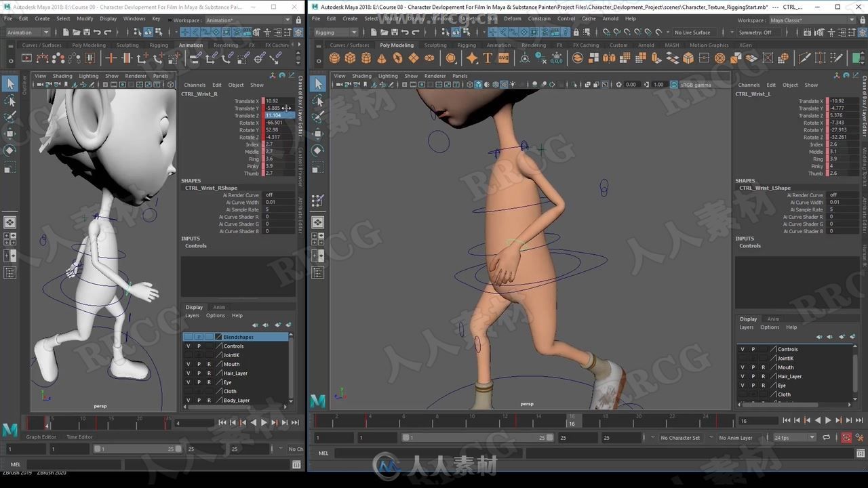Click the SVG tool icon on right shelf

coord(503,58)
